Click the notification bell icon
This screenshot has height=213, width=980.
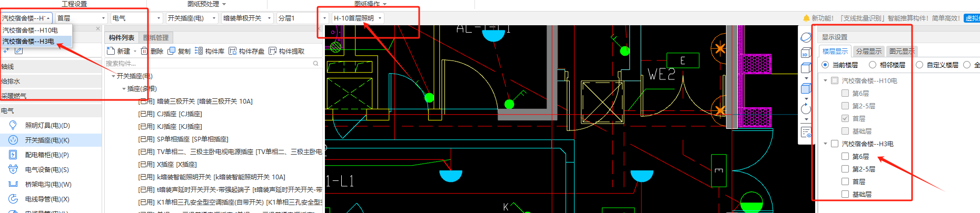click(x=806, y=18)
